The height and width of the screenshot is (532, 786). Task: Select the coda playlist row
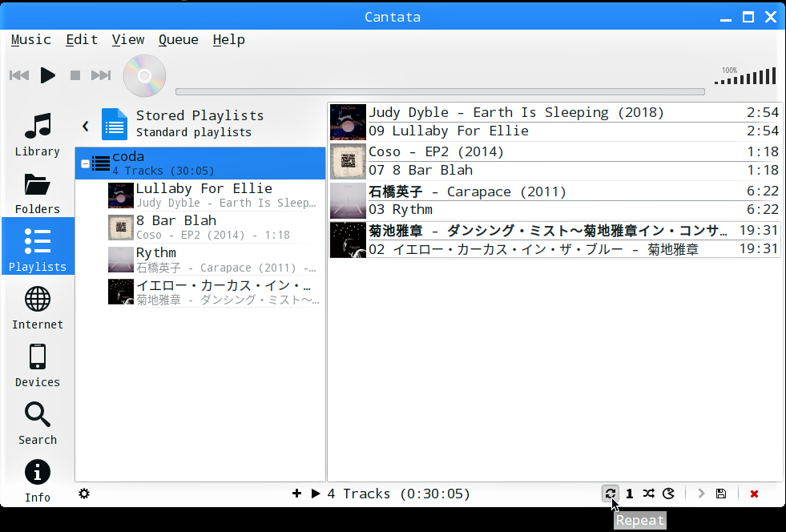[200, 163]
